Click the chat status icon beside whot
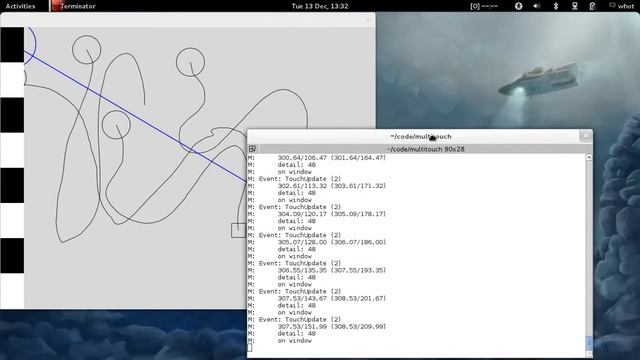 pos(612,5)
